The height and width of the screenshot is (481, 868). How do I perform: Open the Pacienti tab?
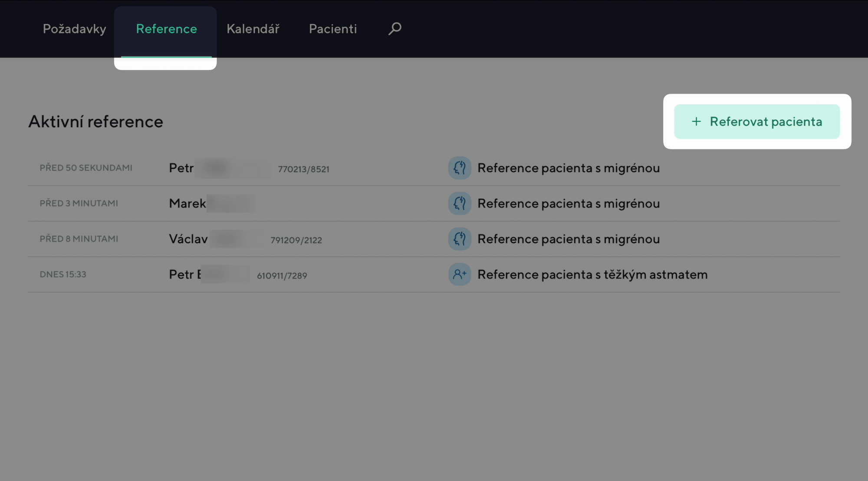[x=333, y=29]
